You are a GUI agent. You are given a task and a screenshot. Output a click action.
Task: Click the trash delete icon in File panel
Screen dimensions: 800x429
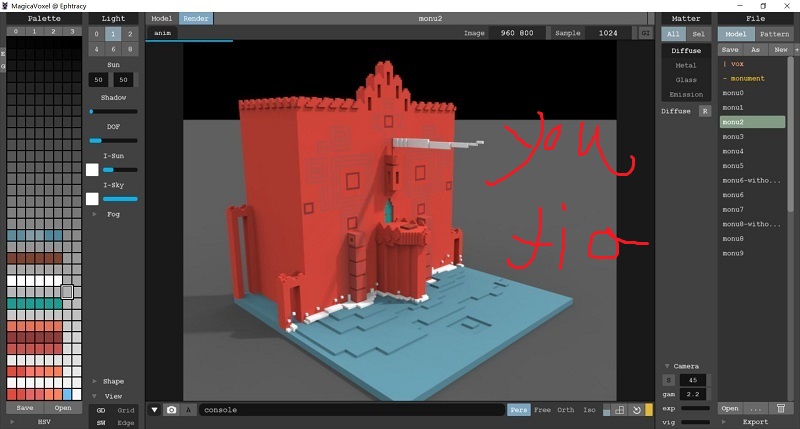(780, 408)
